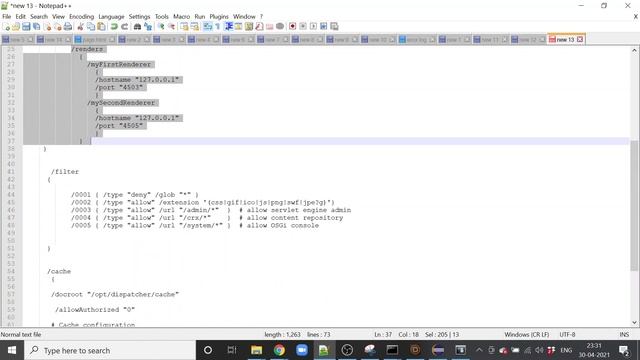This screenshot has height=360, width=640.
Task: Click the /cache line in editor
Action: click(59, 271)
